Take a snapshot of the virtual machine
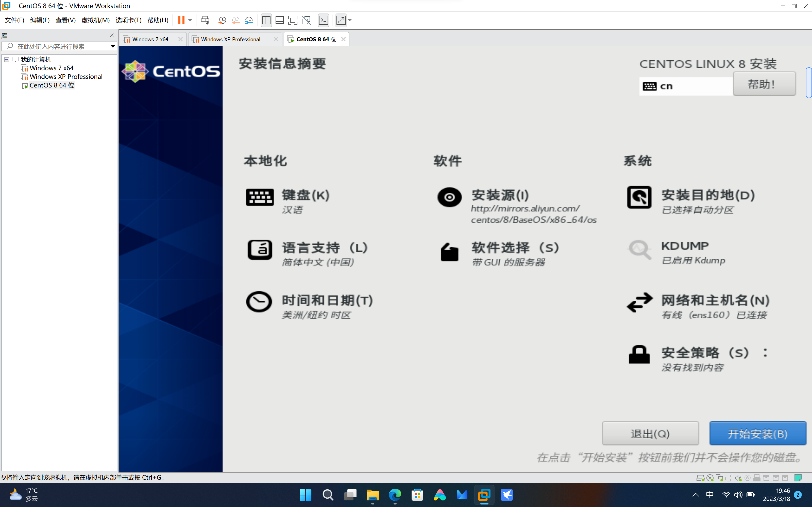The image size is (812, 507). tap(222, 20)
